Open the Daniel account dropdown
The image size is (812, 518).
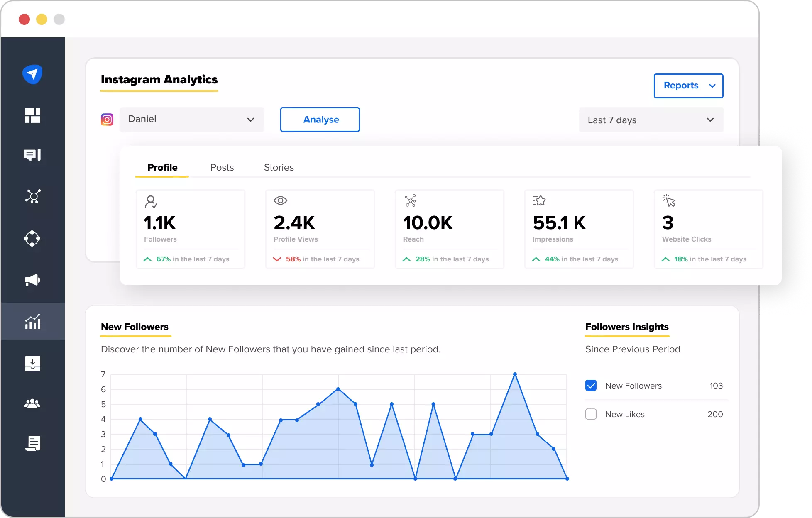pos(192,120)
